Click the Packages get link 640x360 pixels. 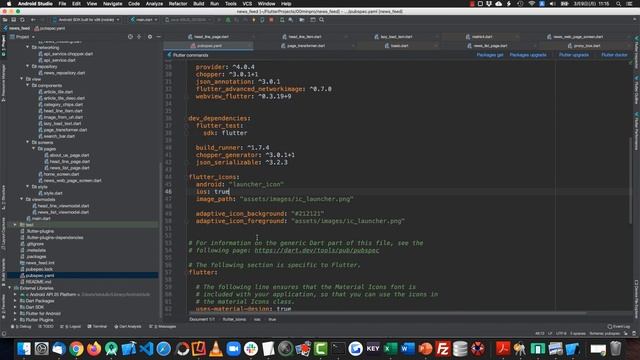490,55
